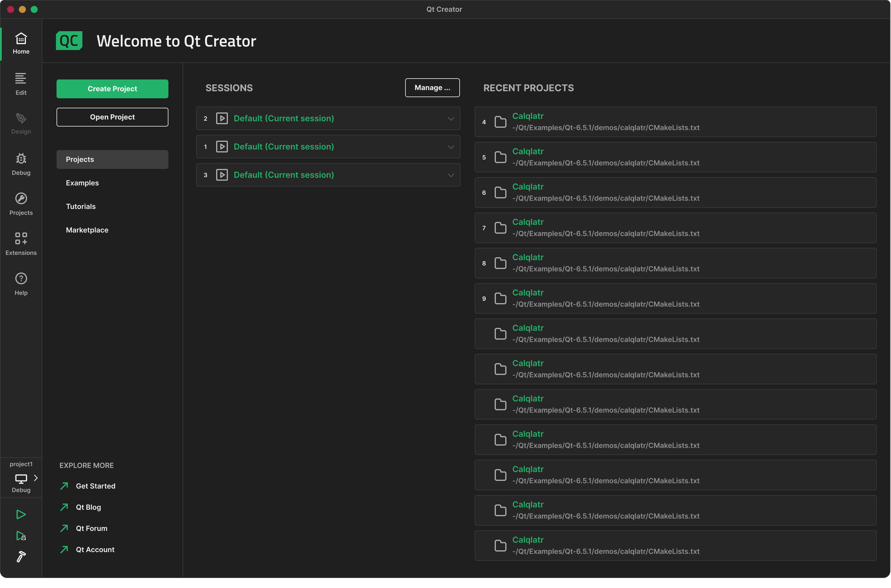Expand session 1 details chevron
Image resolution: width=891 pixels, height=588 pixels.
[x=451, y=147]
